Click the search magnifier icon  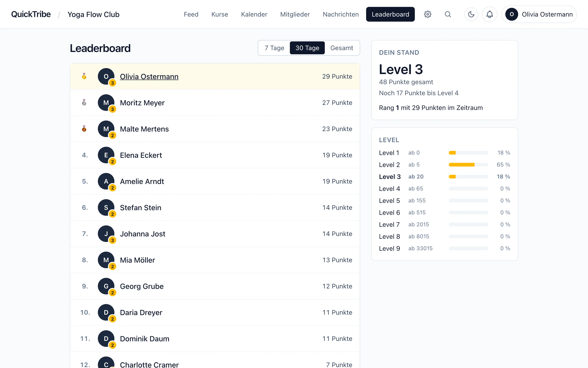pyautogui.click(x=448, y=14)
